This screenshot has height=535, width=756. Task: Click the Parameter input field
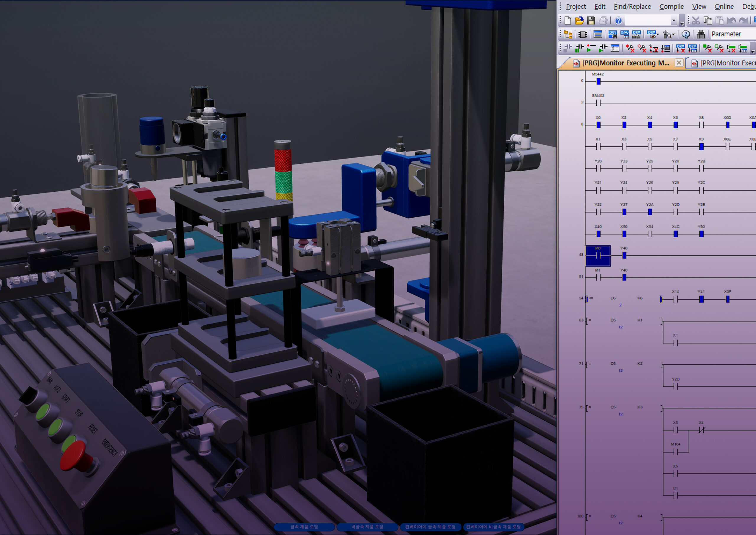tap(733, 34)
